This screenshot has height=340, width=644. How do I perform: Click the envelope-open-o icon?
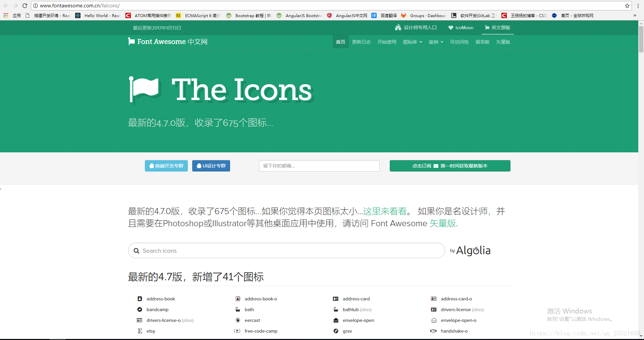click(434, 320)
